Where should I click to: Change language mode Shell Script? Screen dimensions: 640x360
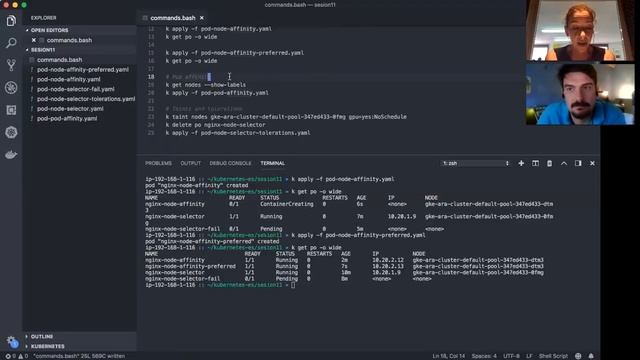(x=553, y=356)
